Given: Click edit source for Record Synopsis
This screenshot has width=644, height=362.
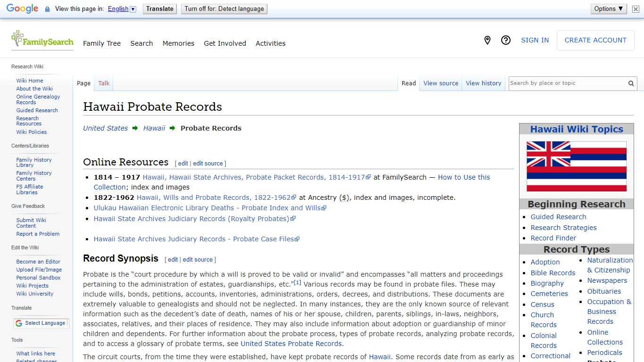Looking at the screenshot, I should pos(198,260).
